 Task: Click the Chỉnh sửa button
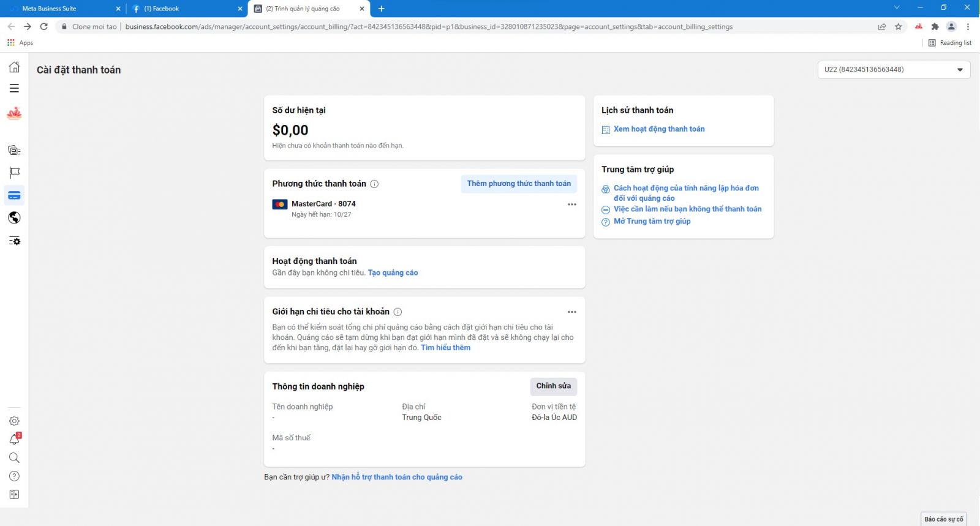coord(554,386)
